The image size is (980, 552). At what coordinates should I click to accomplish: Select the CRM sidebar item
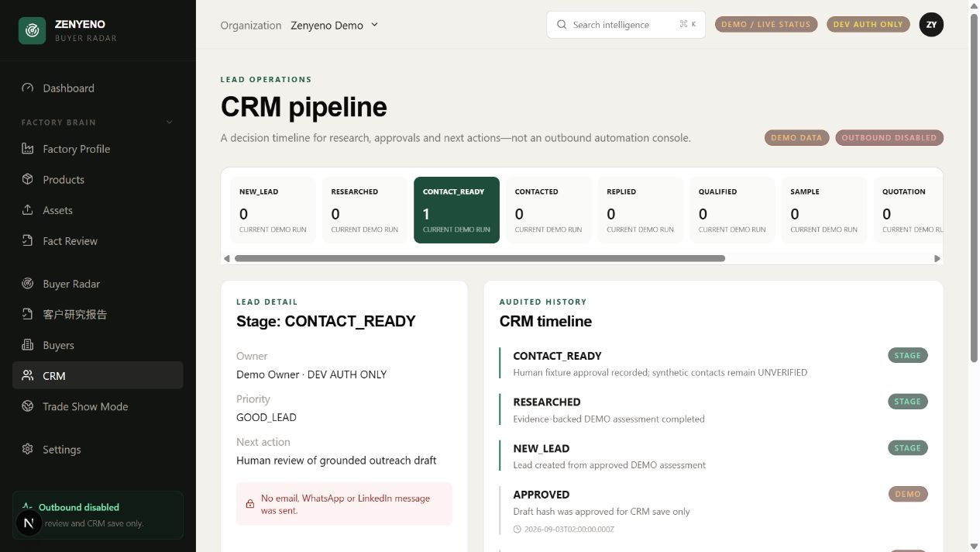[98, 375]
